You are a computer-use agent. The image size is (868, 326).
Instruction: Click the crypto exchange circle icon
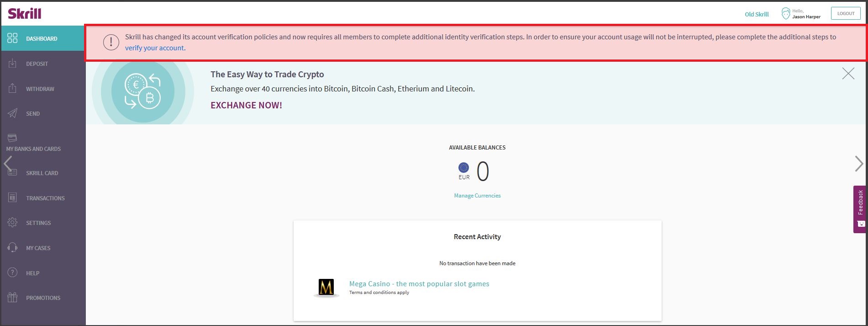tap(143, 92)
